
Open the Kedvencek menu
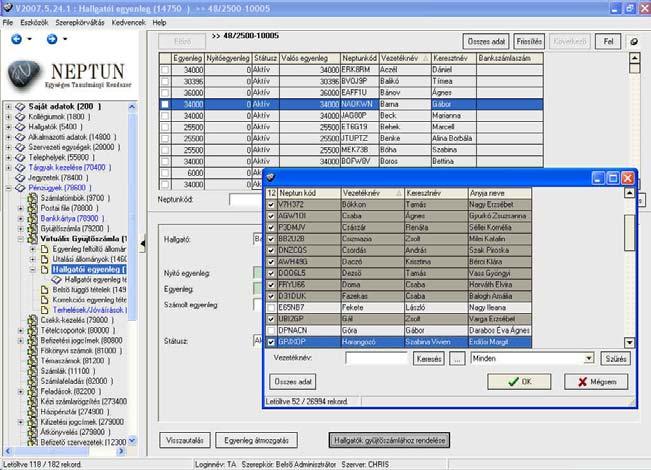point(128,22)
